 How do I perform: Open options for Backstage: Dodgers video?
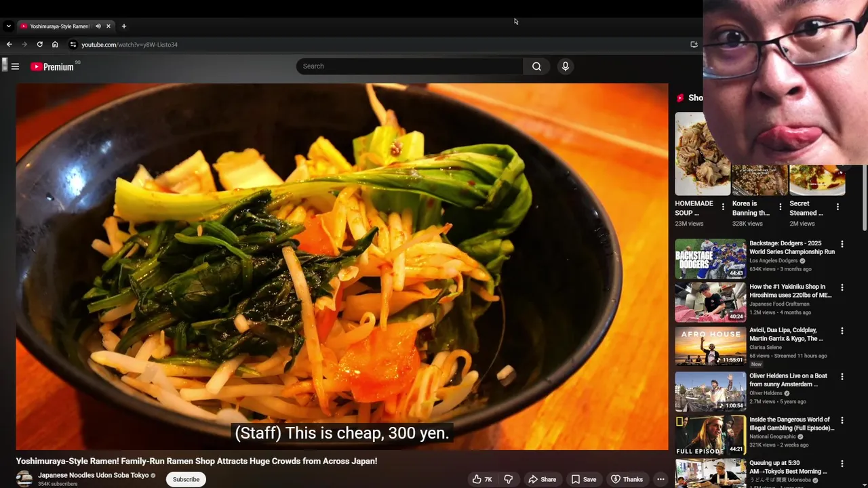pyautogui.click(x=842, y=244)
